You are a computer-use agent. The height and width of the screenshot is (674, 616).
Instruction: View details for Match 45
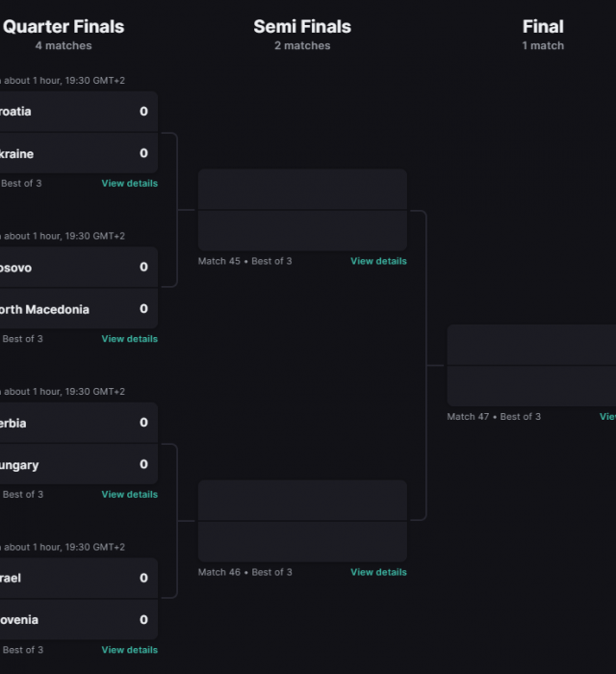pyautogui.click(x=378, y=261)
